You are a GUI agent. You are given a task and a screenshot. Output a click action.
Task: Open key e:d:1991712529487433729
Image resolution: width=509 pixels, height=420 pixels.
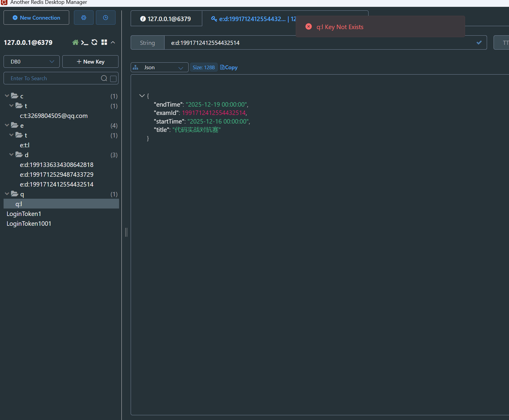coord(57,174)
